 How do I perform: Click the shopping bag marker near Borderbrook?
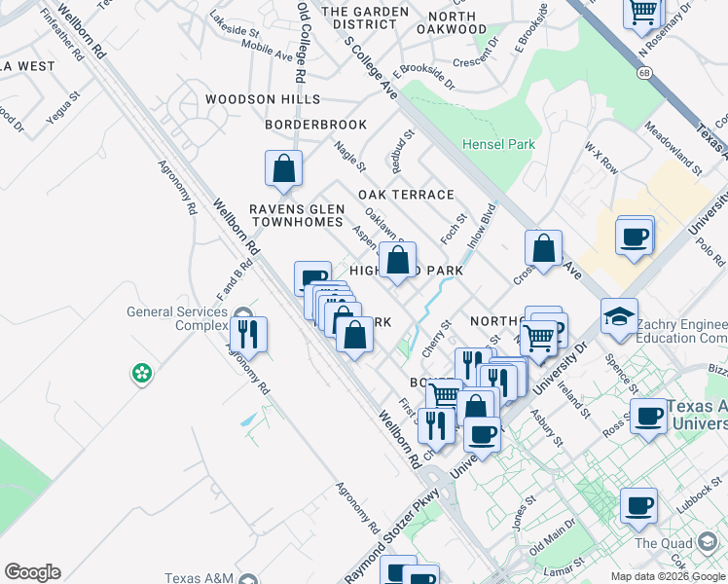(283, 170)
